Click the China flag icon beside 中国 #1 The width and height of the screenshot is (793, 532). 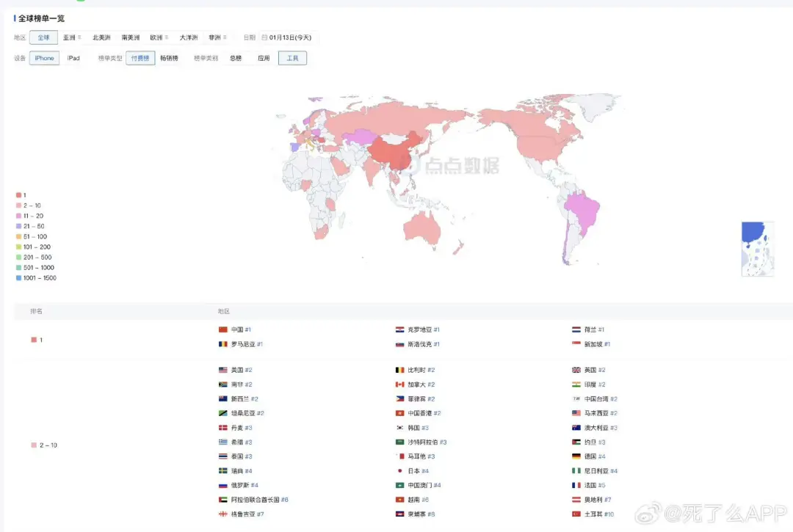click(222, 329)
